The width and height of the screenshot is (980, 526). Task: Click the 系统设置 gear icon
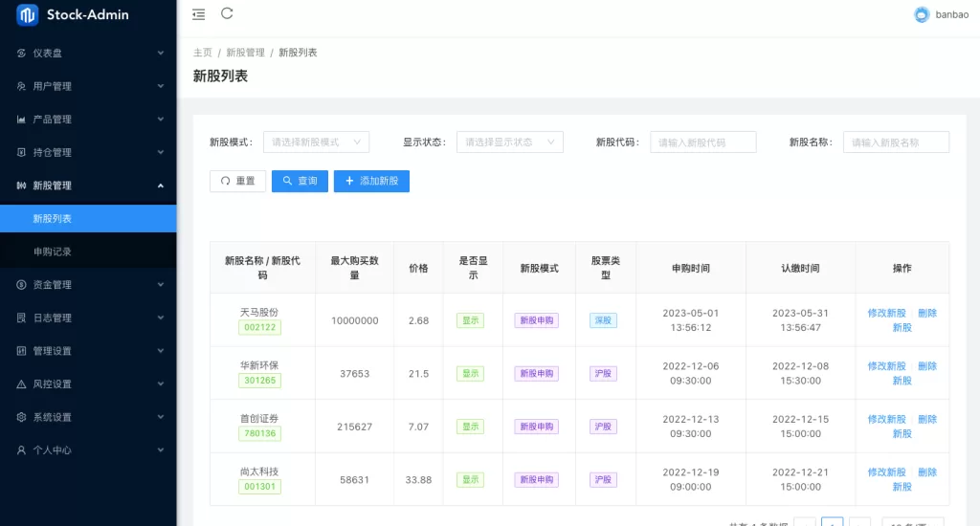tap(21, 417)
